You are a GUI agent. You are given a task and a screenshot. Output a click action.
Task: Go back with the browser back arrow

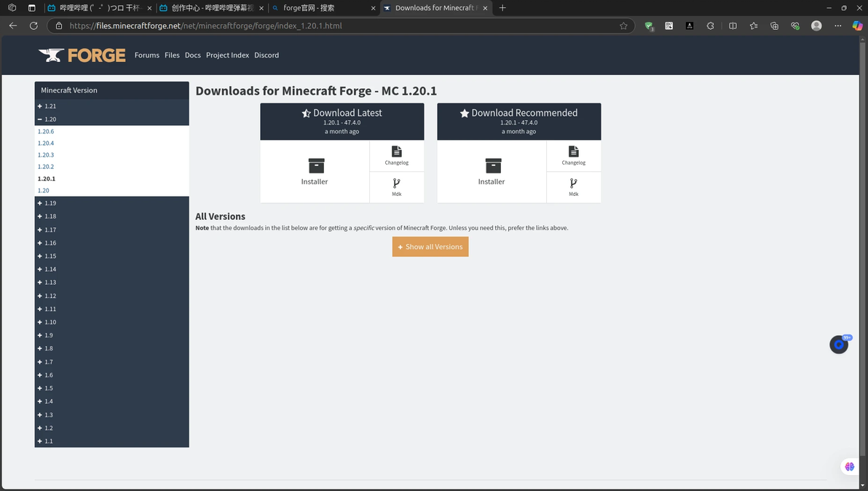pyautogui.click(x=13, y=25)
